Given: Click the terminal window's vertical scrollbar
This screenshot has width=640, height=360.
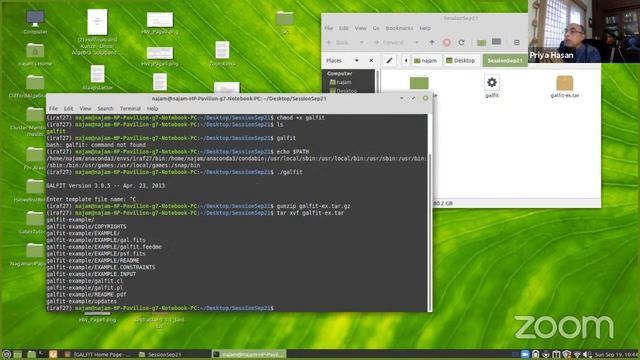Looking at the screenshot, I should [429, 233].
